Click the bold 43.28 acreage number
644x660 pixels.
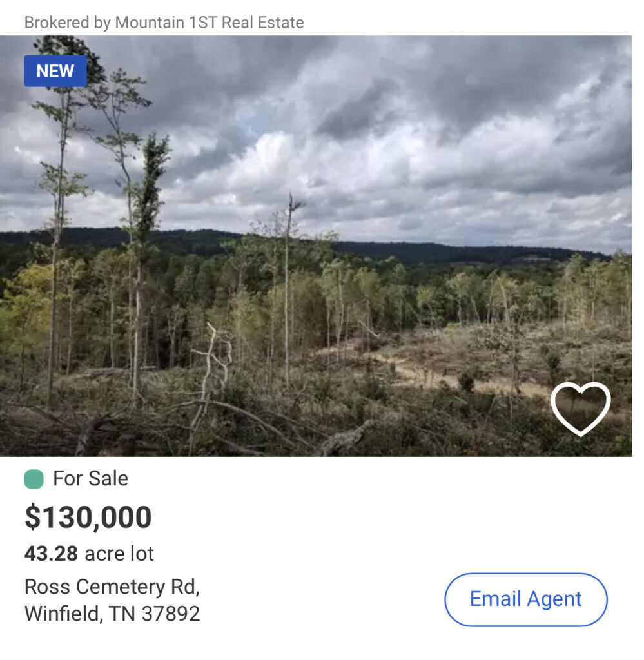[x=51, y=554]
